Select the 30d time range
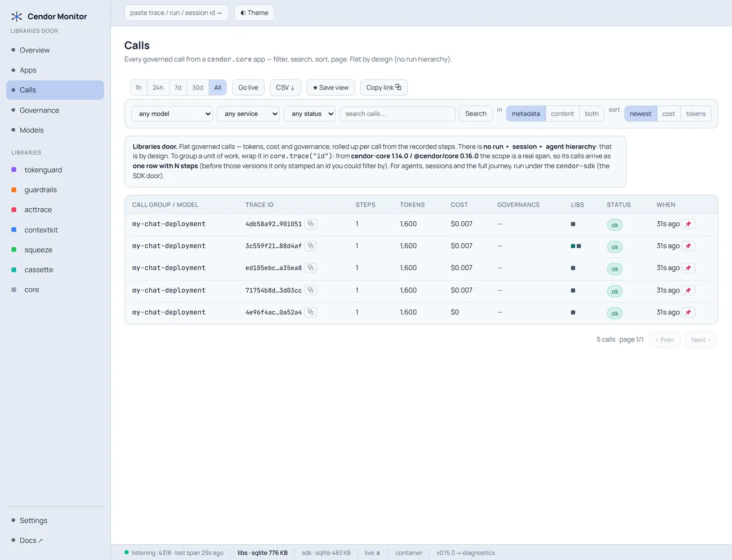 [198, 87]
